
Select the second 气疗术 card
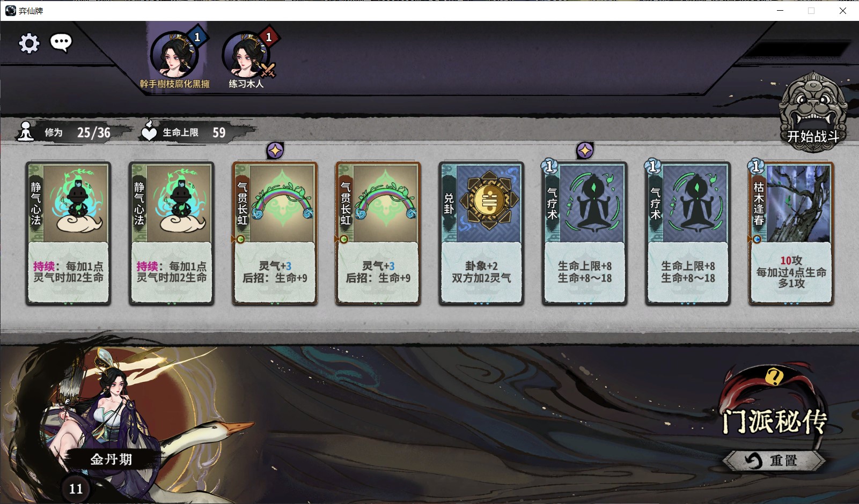[688, 233]
